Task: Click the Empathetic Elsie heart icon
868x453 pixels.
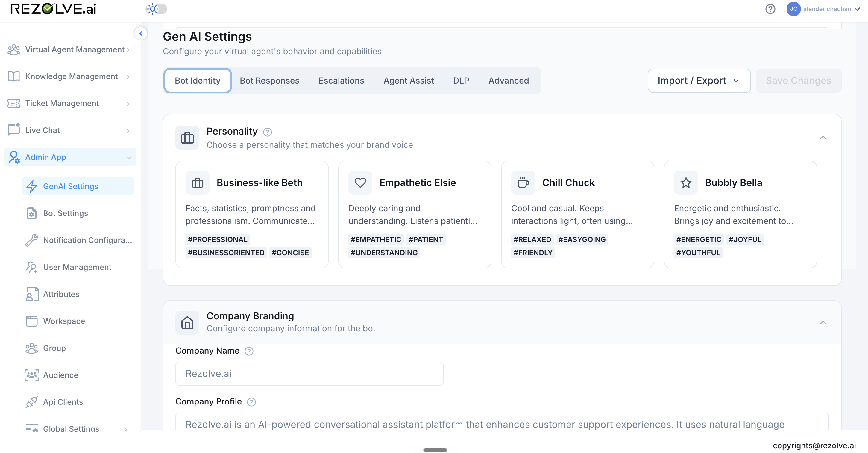Action: 360,183
